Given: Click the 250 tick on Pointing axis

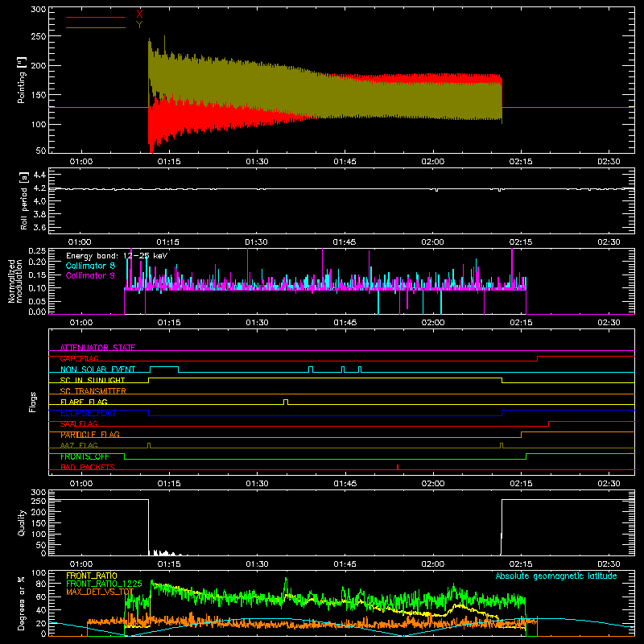Looking at the screenshot, I should click(x=39, y=36).
